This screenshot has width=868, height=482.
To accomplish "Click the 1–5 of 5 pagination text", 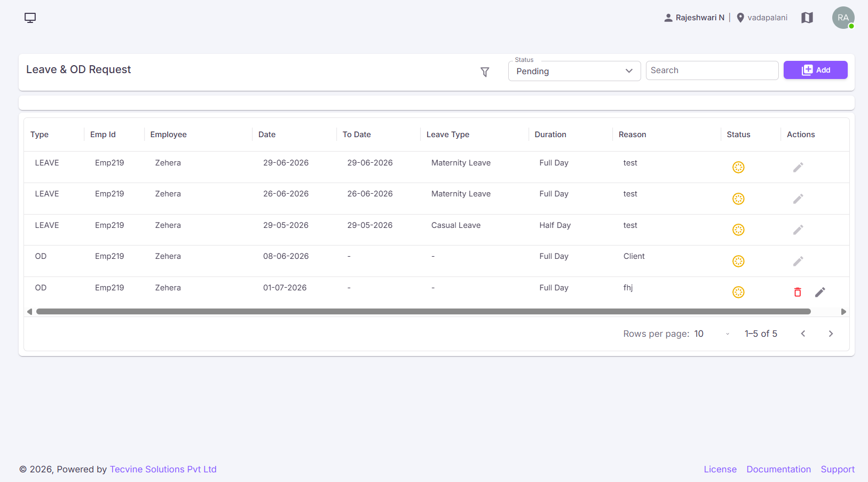I will click(x=761, y=334).
